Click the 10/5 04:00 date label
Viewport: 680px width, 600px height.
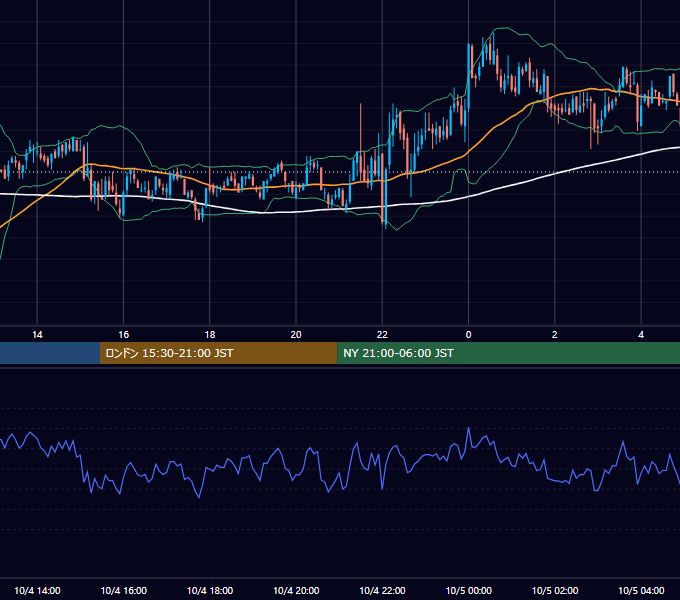click(641, 590)
